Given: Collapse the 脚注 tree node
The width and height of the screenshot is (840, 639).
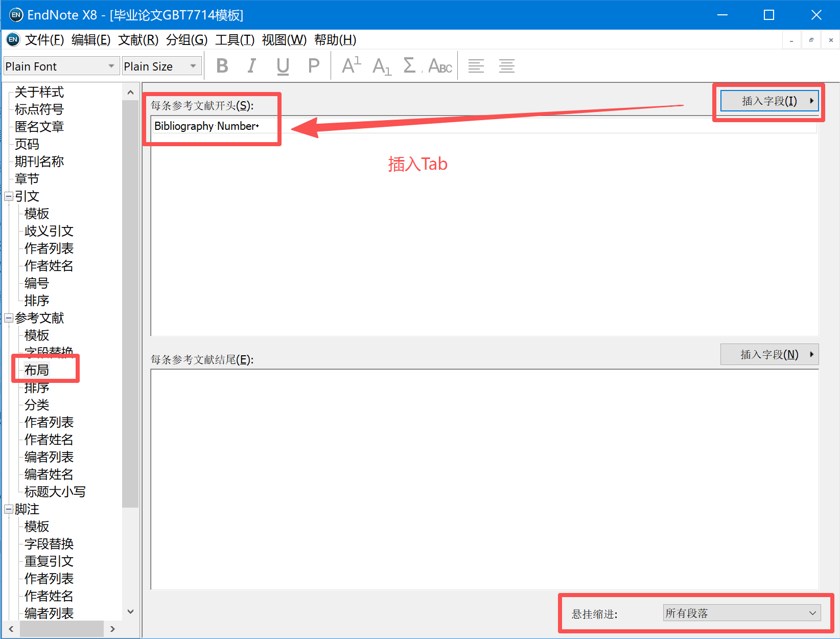Looking at the screenshot, I should [x=9, y=509].
